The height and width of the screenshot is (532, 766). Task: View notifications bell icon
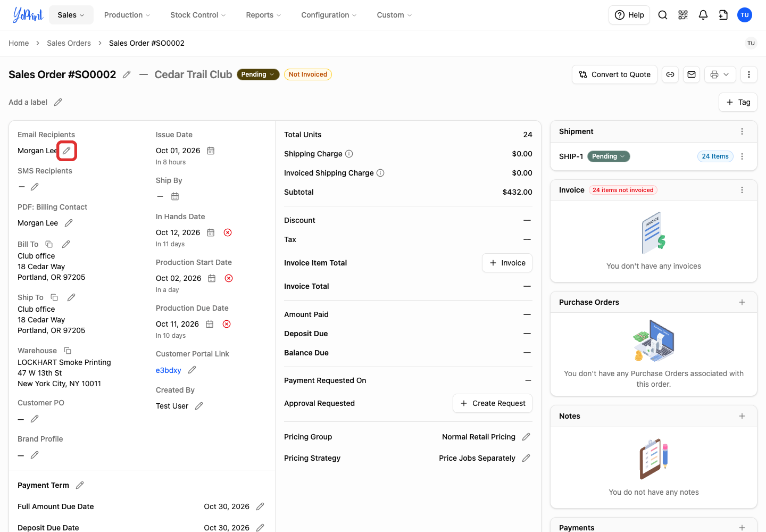coord(703,15)
